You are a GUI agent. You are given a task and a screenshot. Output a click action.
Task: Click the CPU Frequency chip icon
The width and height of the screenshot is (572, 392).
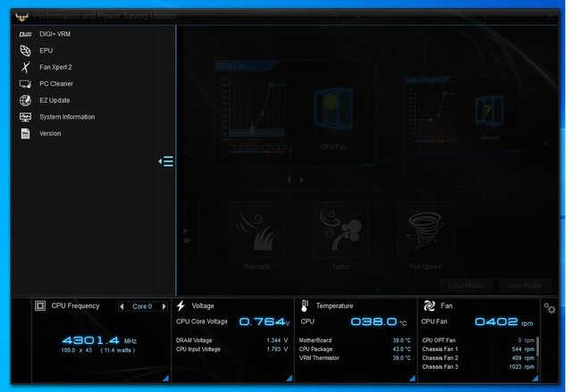[x=40, y=305]
